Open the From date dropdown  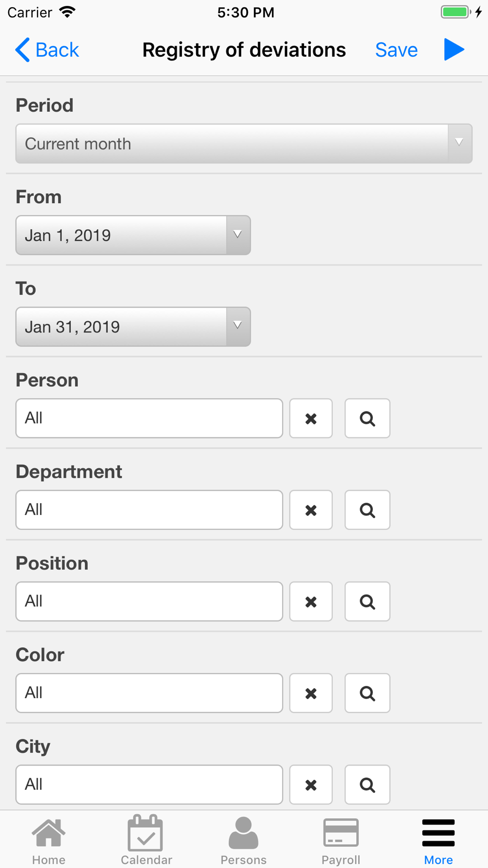[133, 235]
